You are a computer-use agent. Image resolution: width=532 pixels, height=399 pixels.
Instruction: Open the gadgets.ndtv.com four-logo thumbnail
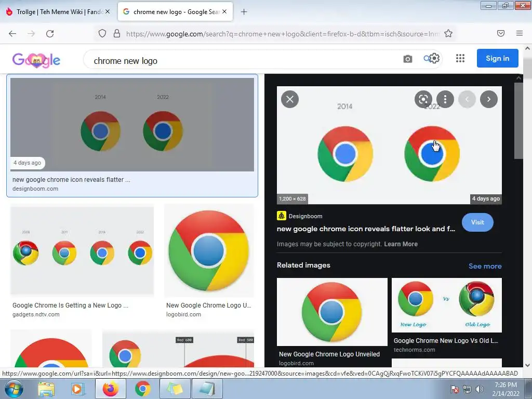point(82,251)
